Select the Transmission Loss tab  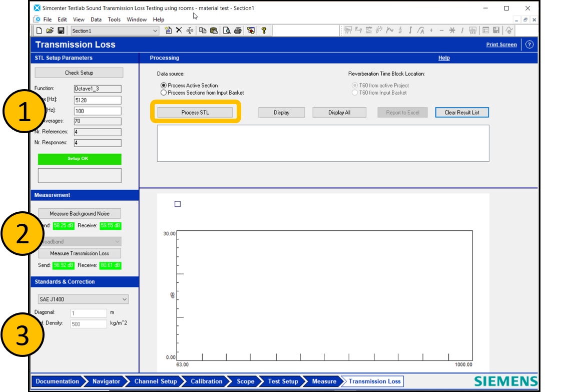[374, 381]
